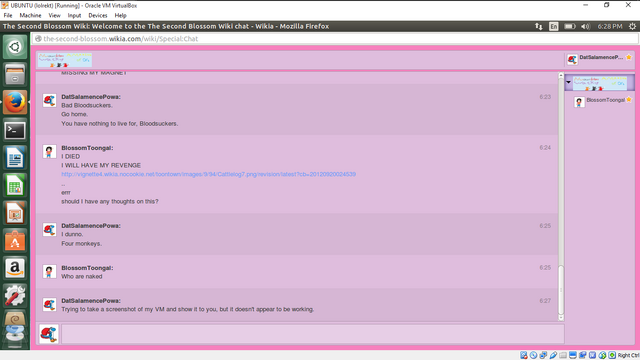Click the Firefox address bar URL
Image resolution: width=640 pixels, height=360 pixels.
pyautogui.click(x=120, y=39)
